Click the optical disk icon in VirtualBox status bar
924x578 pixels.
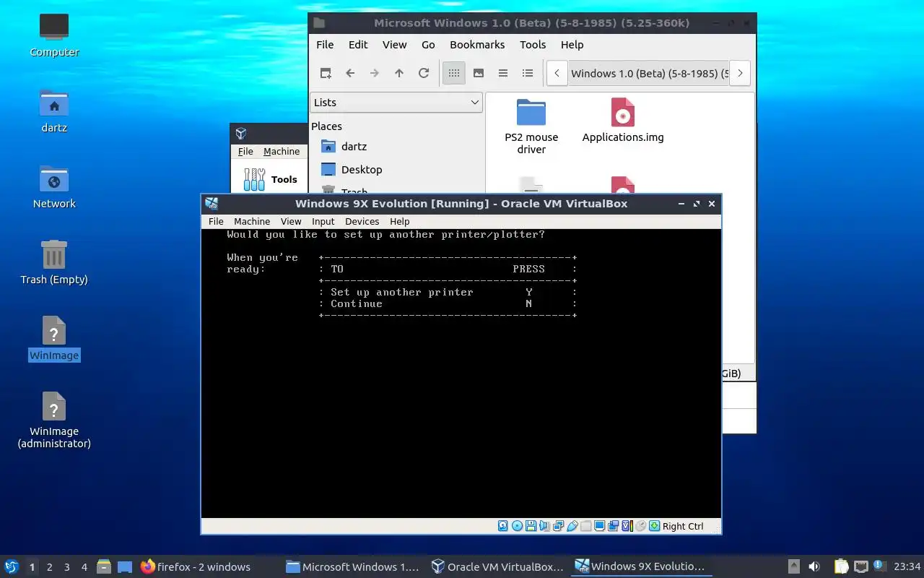[x=517, y=526]
